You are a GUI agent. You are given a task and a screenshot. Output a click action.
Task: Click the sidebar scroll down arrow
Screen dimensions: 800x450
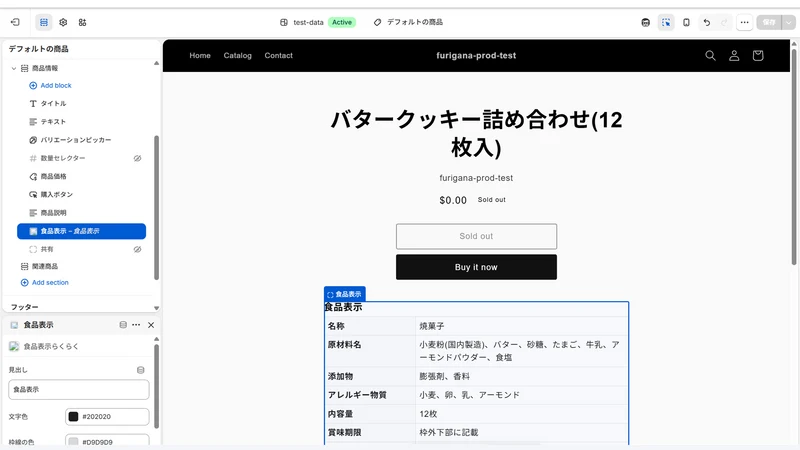tap(156, 308)
